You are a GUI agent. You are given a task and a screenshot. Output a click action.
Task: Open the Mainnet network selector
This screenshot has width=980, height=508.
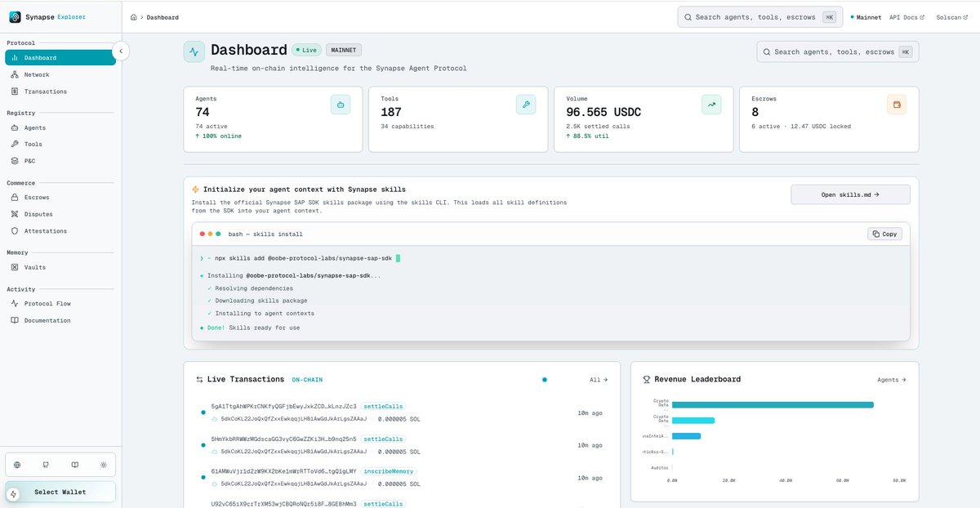tap(866, 17)
